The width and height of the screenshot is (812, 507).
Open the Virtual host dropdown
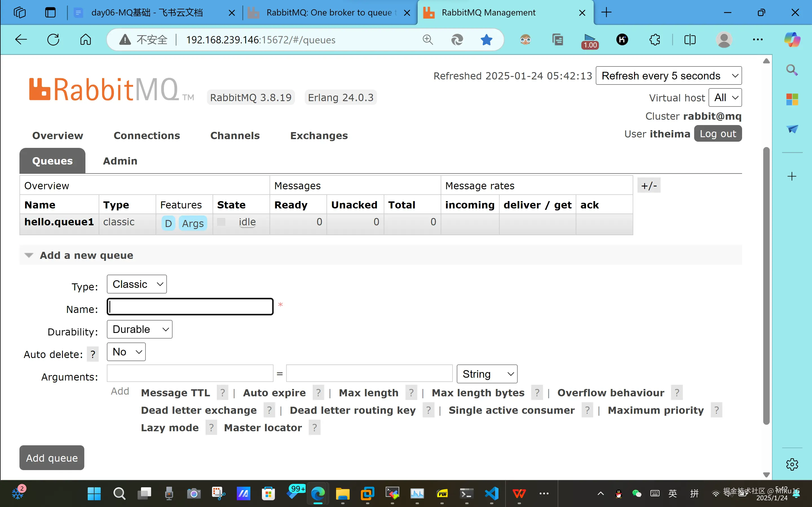click(x=725, y=97)
